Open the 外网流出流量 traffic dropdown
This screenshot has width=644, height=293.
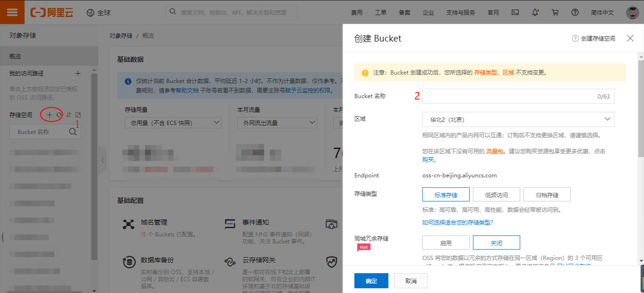coord(277,123)
